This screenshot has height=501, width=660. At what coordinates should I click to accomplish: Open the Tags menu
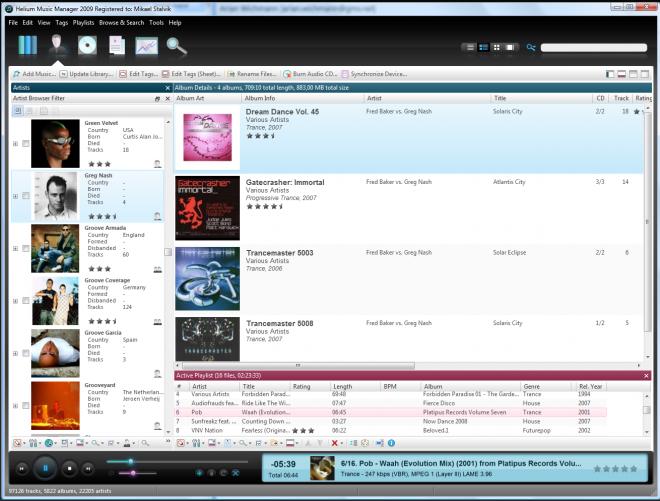tap(61, 23)
